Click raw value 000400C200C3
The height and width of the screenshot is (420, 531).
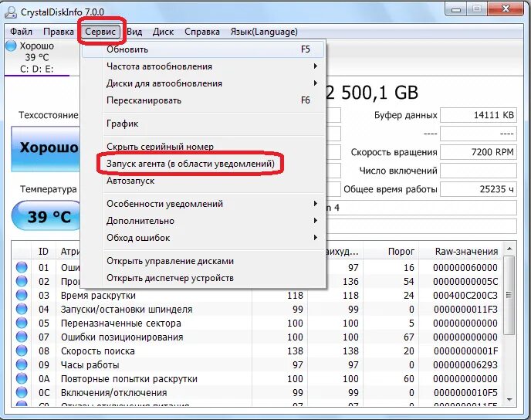(465, 296)
